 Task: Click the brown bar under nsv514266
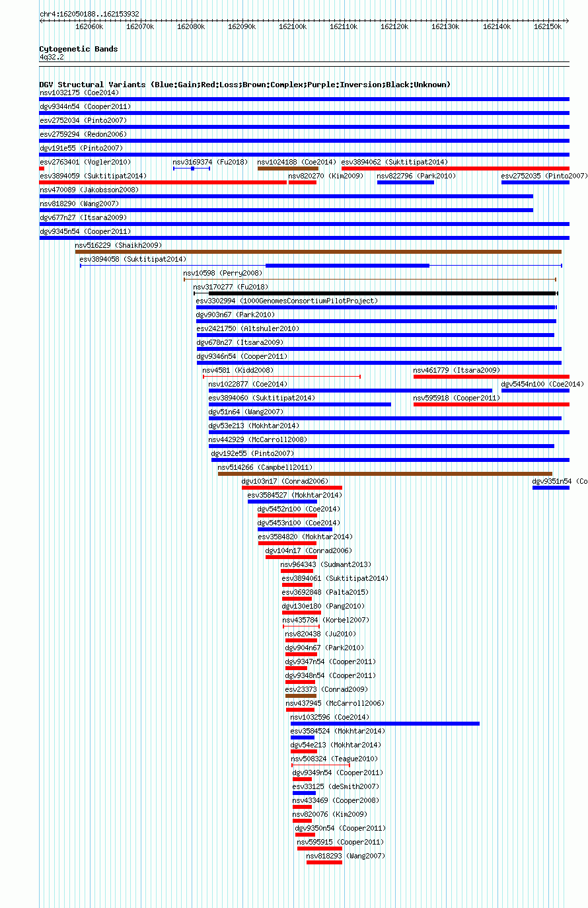pos(385,474)
